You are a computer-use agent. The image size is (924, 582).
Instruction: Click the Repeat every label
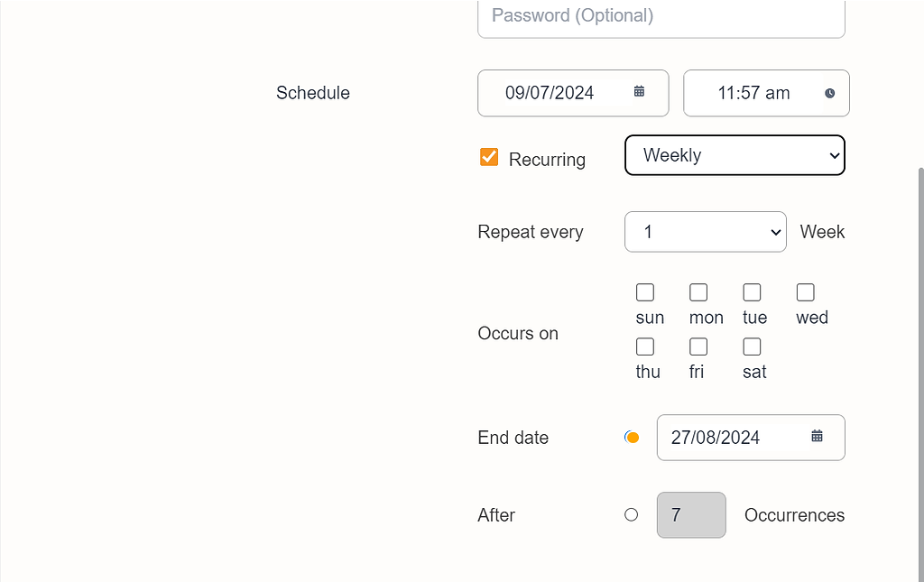(531, 232)
